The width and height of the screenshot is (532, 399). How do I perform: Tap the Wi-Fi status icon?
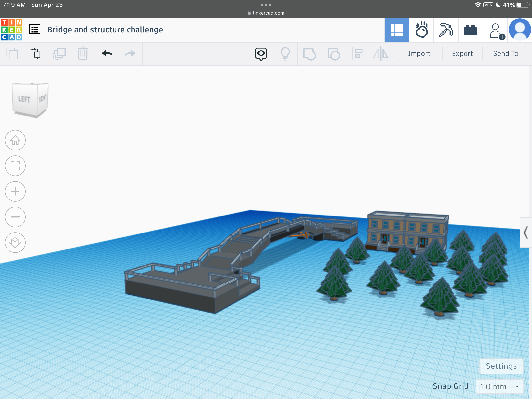click(478, 5)
